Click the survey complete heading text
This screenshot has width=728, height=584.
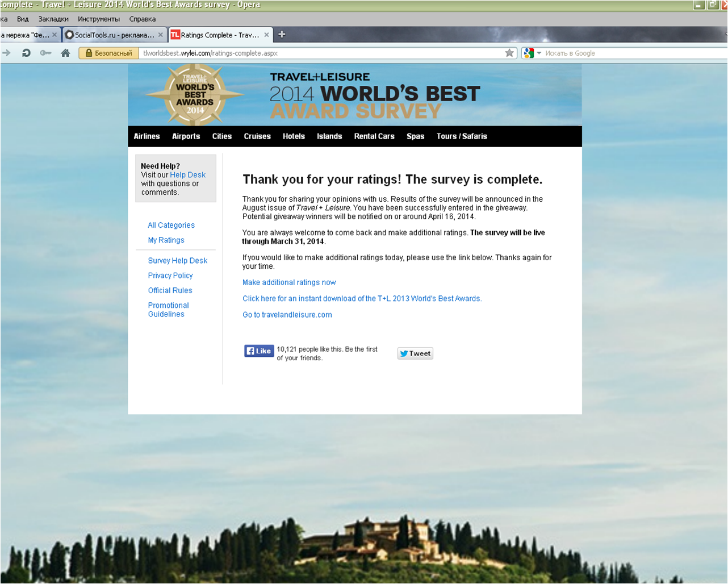click(392, 180)
